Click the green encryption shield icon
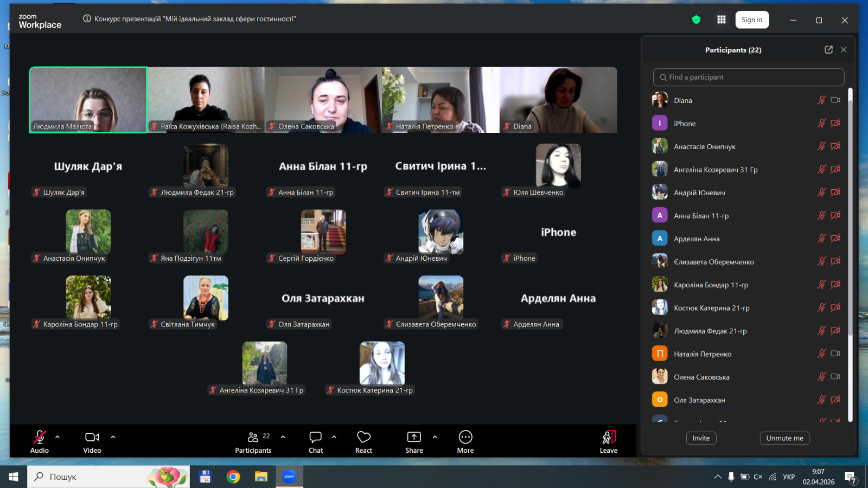868x488 pixels. pos(696,20)
